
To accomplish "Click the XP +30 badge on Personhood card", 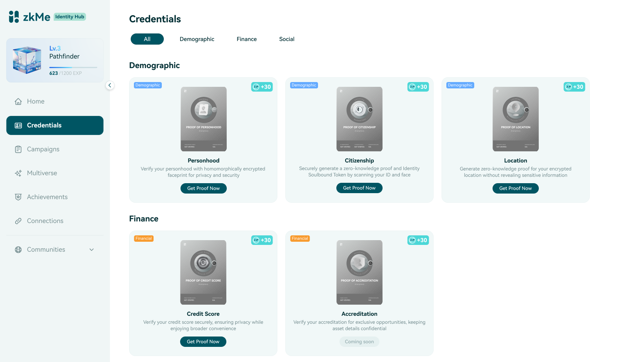I will click(262, 86).
